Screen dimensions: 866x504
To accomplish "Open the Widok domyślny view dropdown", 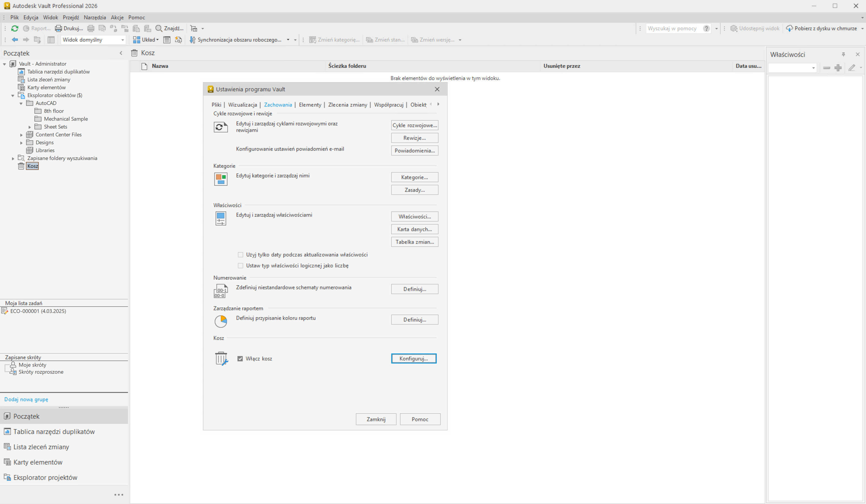I will tap(122, 40).
